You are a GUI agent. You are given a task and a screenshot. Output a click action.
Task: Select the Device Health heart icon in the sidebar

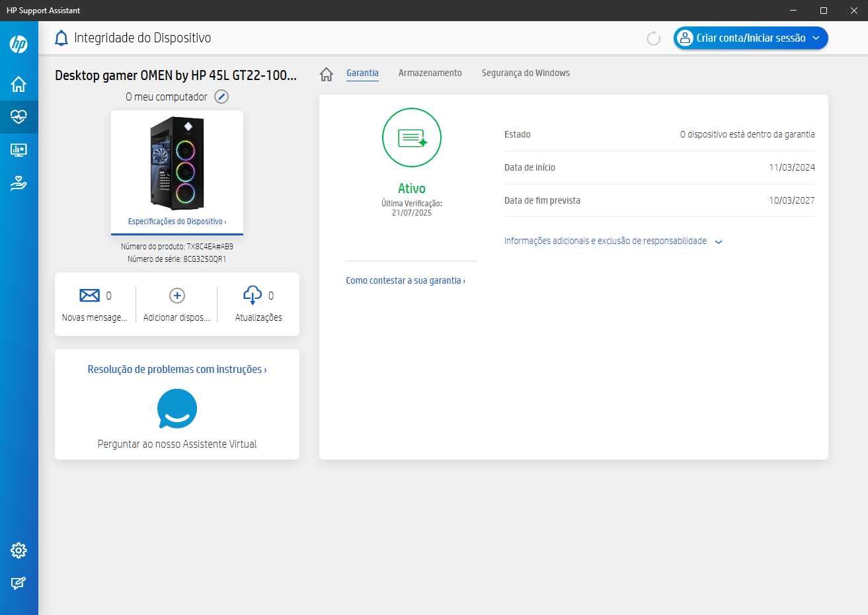coord(19,117)
